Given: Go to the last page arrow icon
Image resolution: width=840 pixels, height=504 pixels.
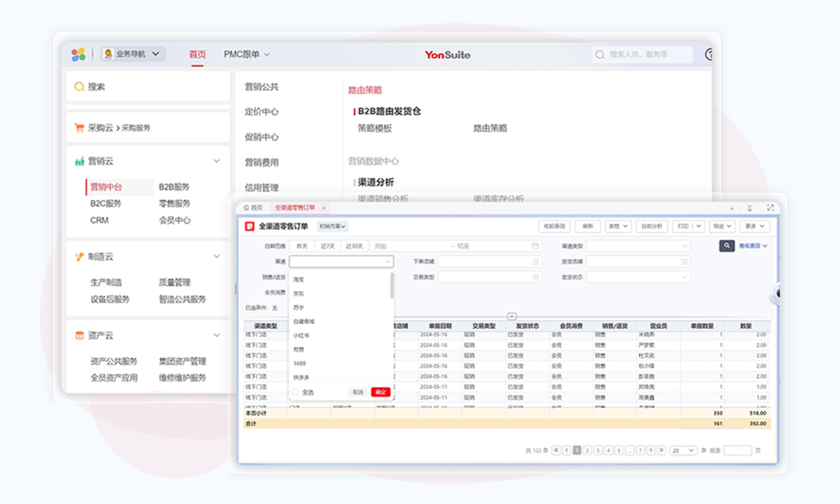Looking at the screenshot, I should (661, 450).
